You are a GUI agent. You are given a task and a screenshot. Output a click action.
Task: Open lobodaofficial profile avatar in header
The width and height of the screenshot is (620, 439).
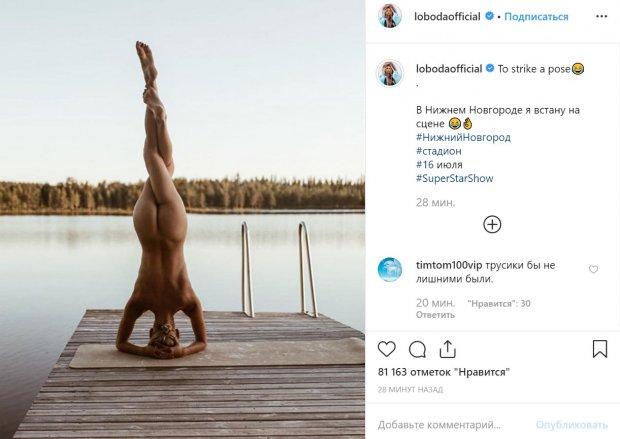pos(390,16)
